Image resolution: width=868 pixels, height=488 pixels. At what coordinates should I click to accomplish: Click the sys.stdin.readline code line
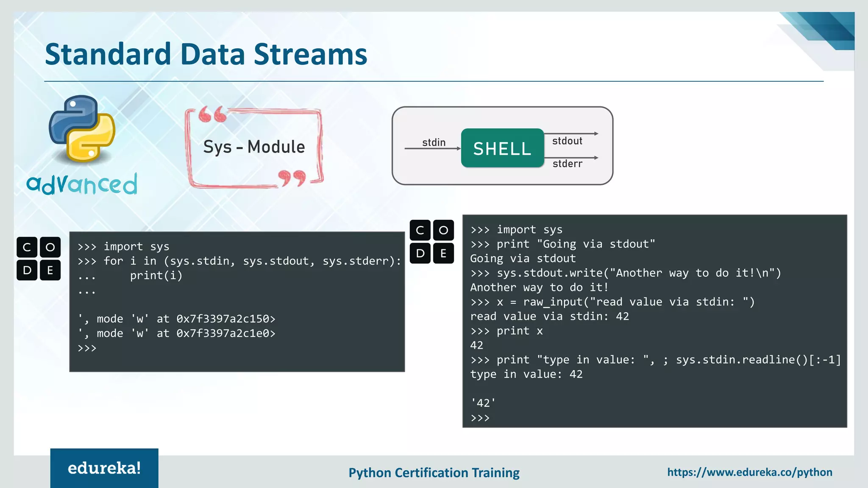coord(656,360)
